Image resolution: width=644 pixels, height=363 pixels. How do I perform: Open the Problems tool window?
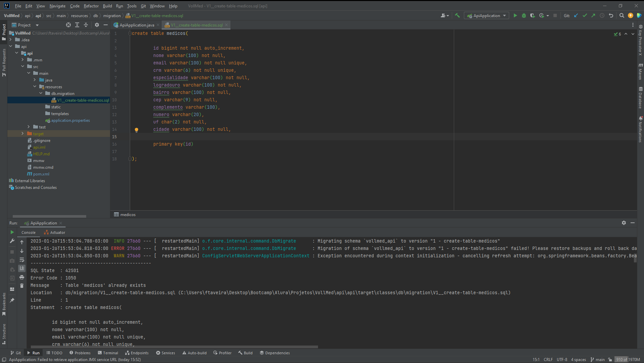coord(80,353)
